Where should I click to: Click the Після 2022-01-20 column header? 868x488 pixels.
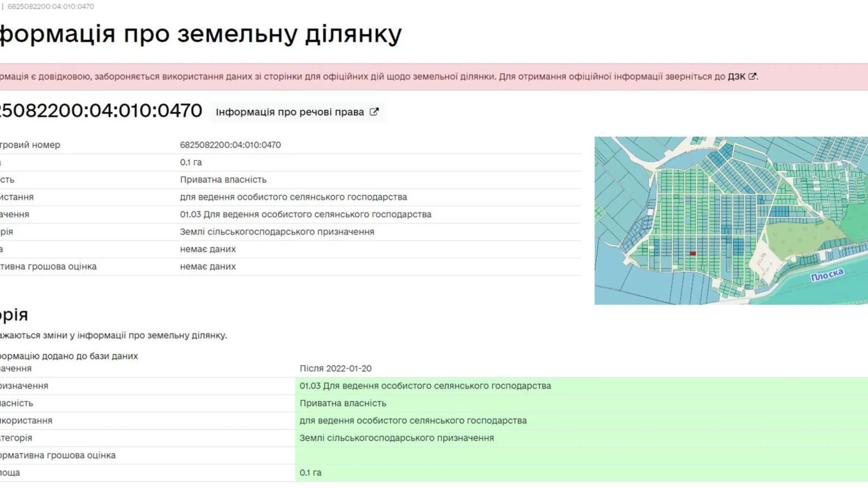tap(335, 368)
